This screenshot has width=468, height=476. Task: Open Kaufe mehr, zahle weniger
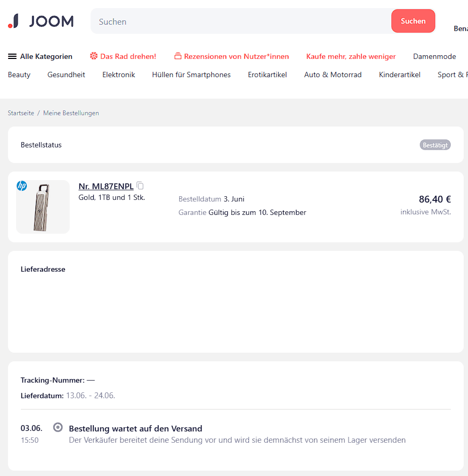351,56
